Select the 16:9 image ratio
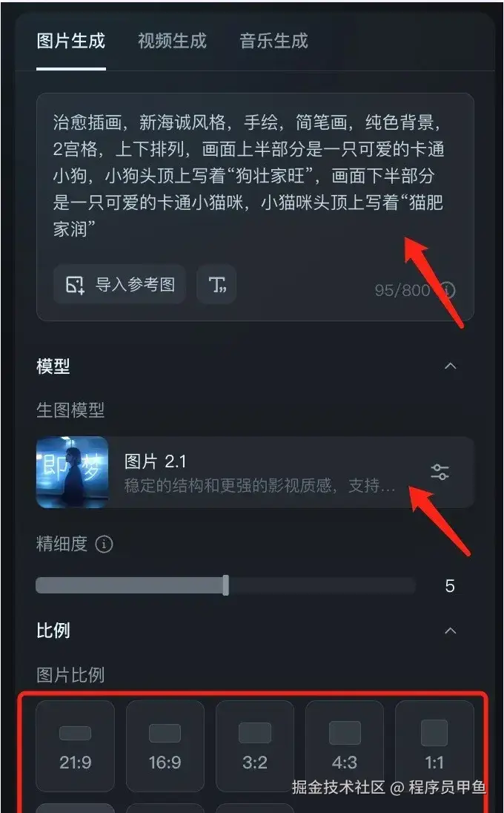Screen dimensions: 504x813 (x=165, y=746)
